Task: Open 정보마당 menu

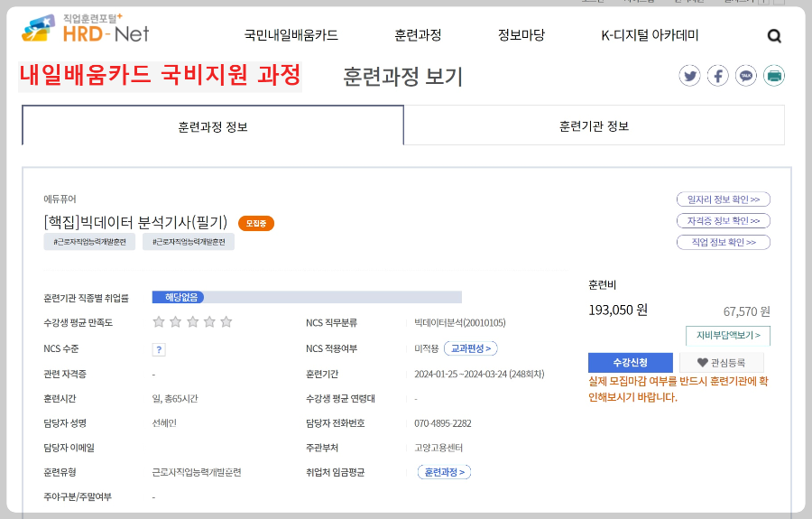Action: 521,35
